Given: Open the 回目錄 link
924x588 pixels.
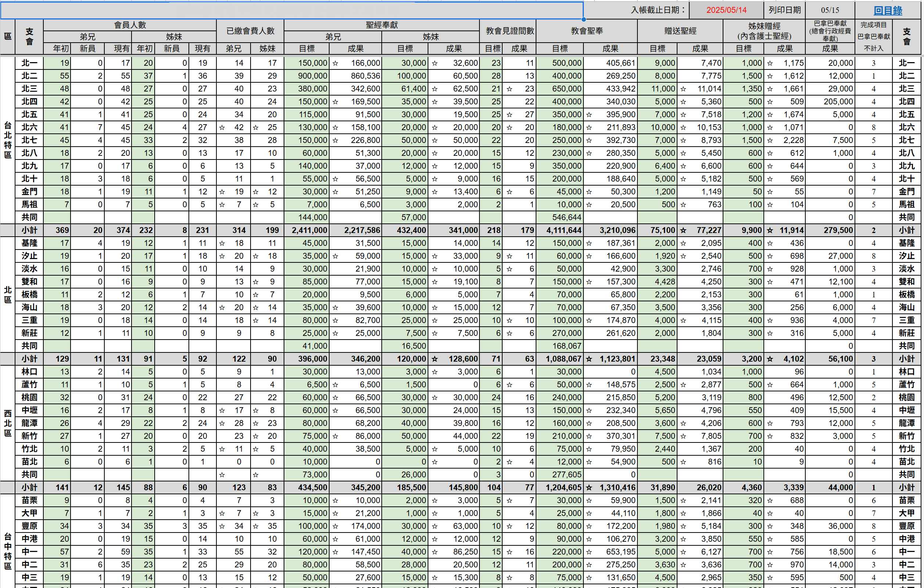Looking at the screenshot, I should point(888,10).
